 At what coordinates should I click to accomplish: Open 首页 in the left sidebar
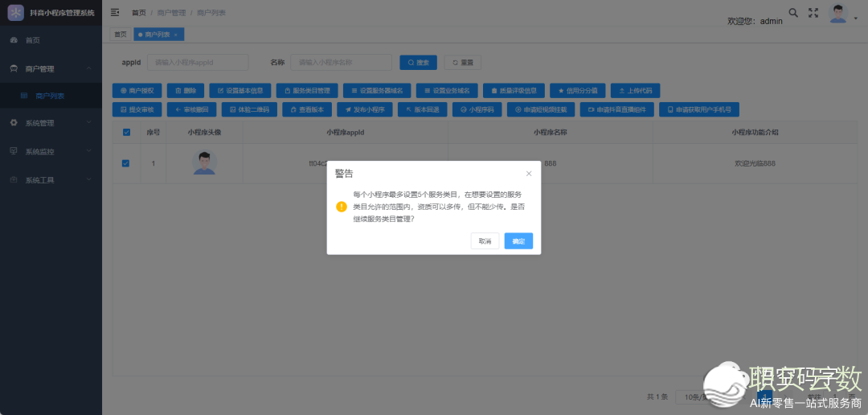click(x=51, y=40)
